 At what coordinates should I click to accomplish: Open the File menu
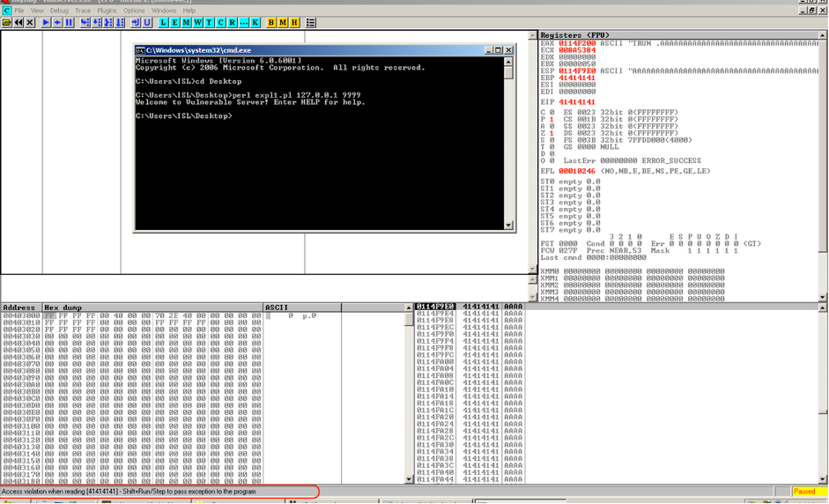pyautogui.click(x=19, y=11)
